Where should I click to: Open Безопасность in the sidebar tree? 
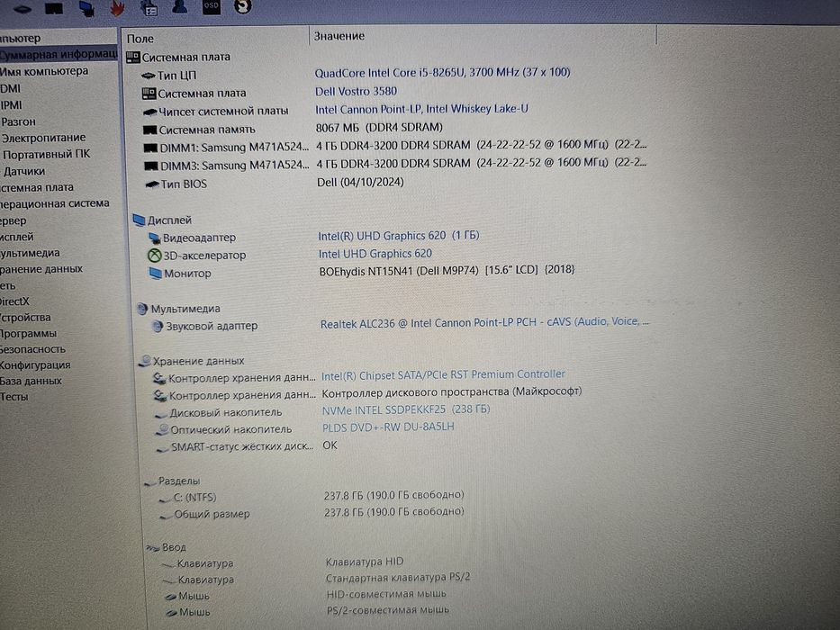coord(32,349)
